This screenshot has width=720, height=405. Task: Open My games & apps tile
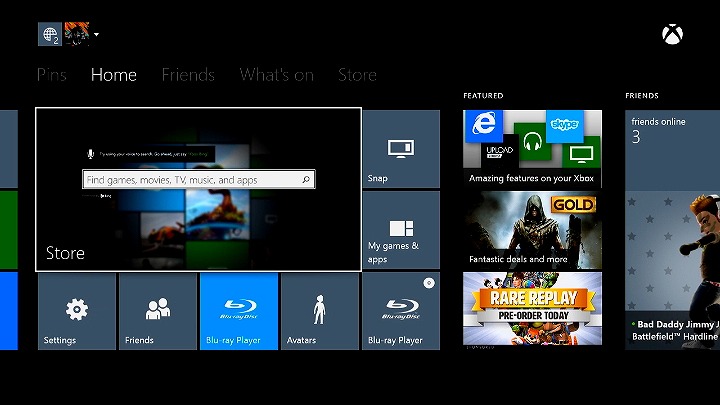coord(401,230)
